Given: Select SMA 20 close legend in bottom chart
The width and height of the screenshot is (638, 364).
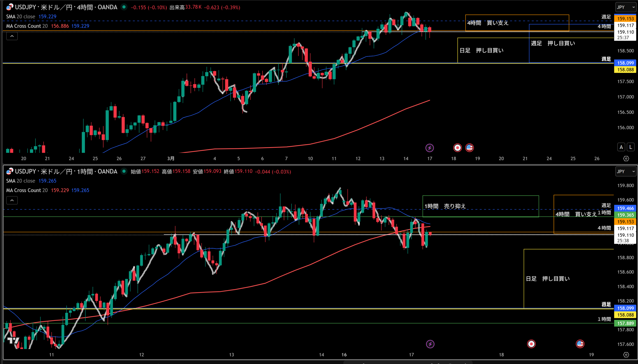Looking at the screenshot, I should (20, 181).
